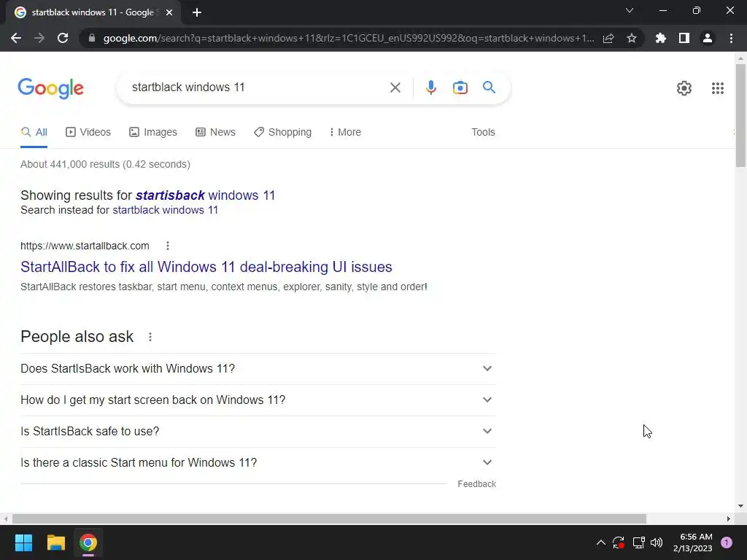Viewport: 747px width, 560px height.
Task: Open the tab search chevron
Action: [x=630, y=10]
